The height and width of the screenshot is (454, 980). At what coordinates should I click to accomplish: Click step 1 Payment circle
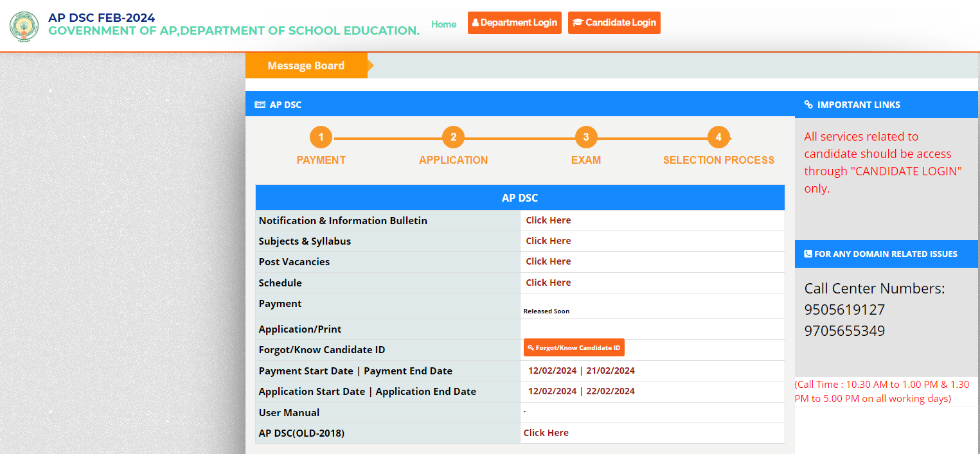point(321,137)
